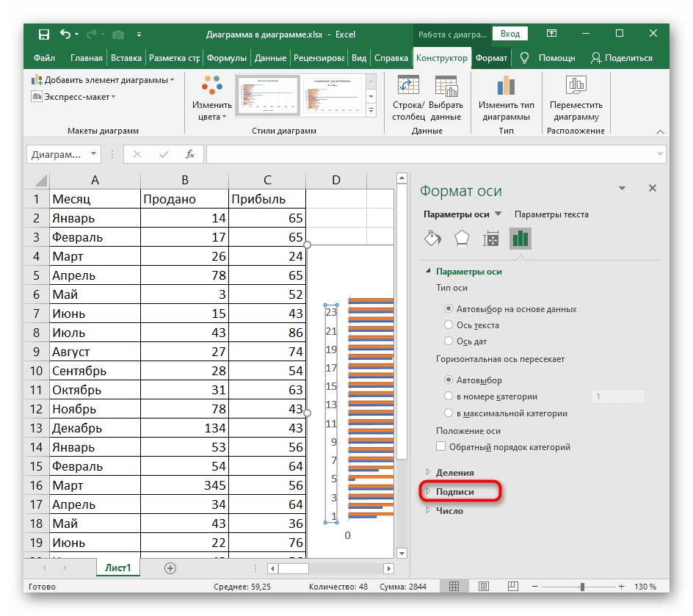Open Customize Quick Access Toolbar menu
Screen dimensions: 693x616
tap(139, 35)
